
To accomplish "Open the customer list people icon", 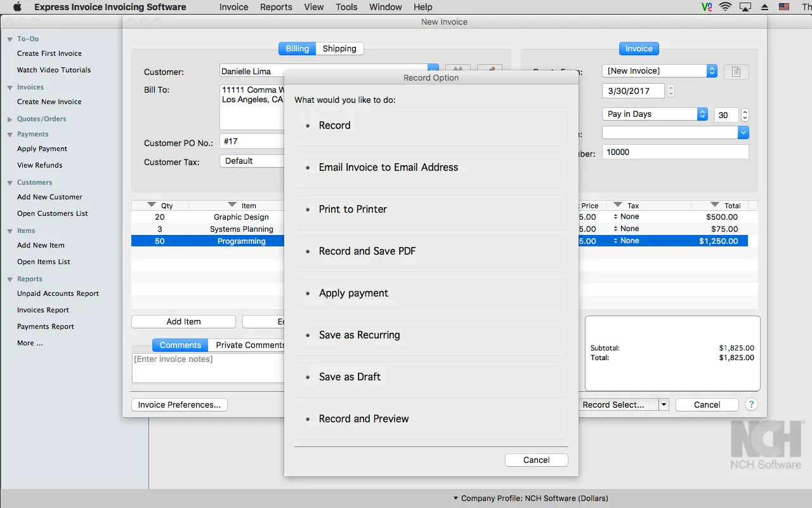I will pos(458,69).
